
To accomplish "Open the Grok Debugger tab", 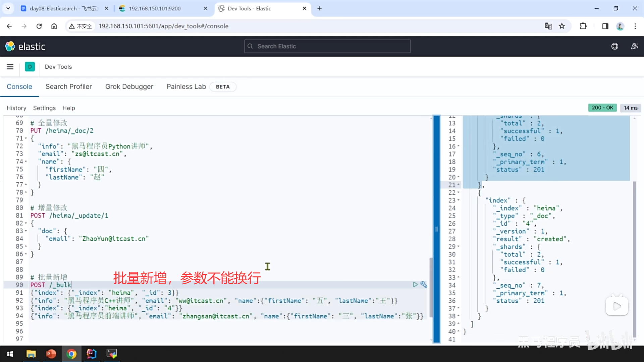I will pos(129,86).
